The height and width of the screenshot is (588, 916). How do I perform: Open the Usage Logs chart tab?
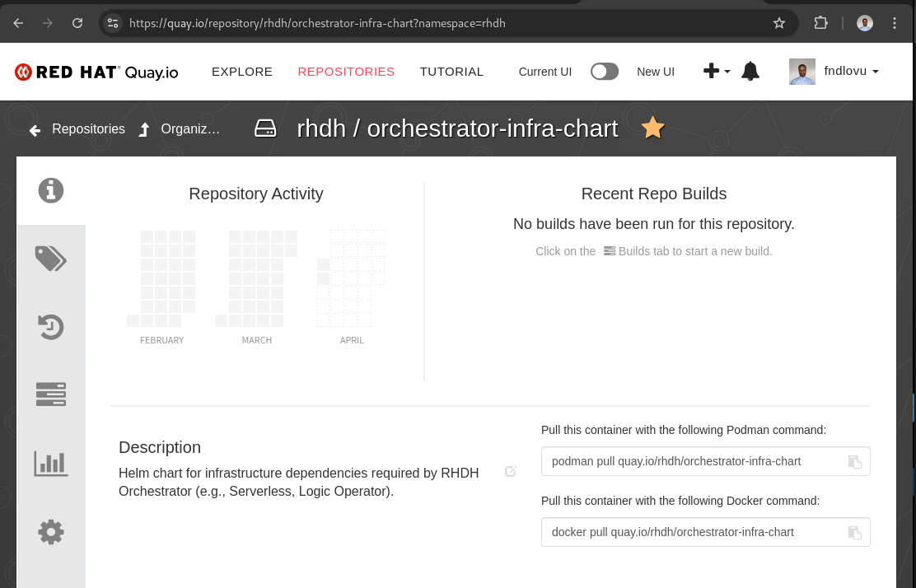pyautogui.click(x=51, y=463)
